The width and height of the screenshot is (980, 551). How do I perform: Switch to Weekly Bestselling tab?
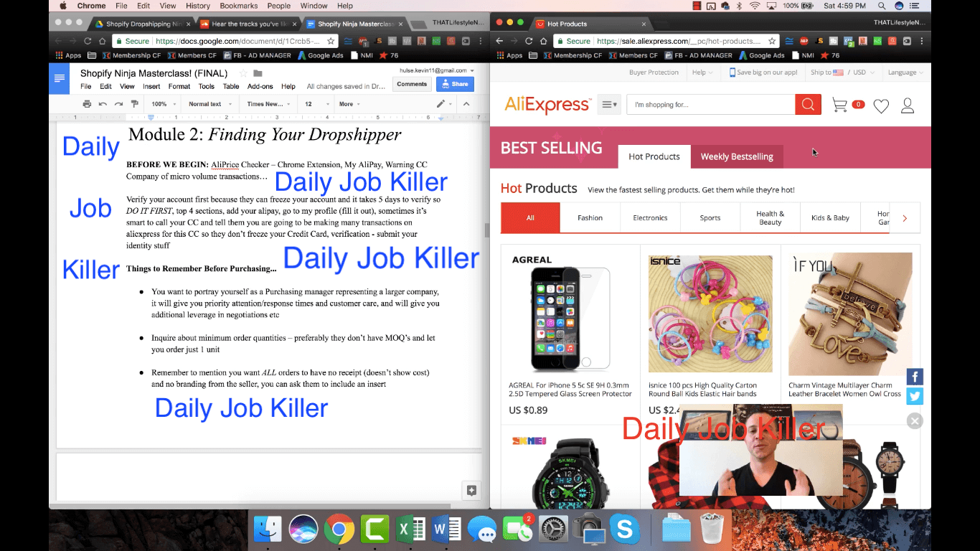tap(737, 156)
